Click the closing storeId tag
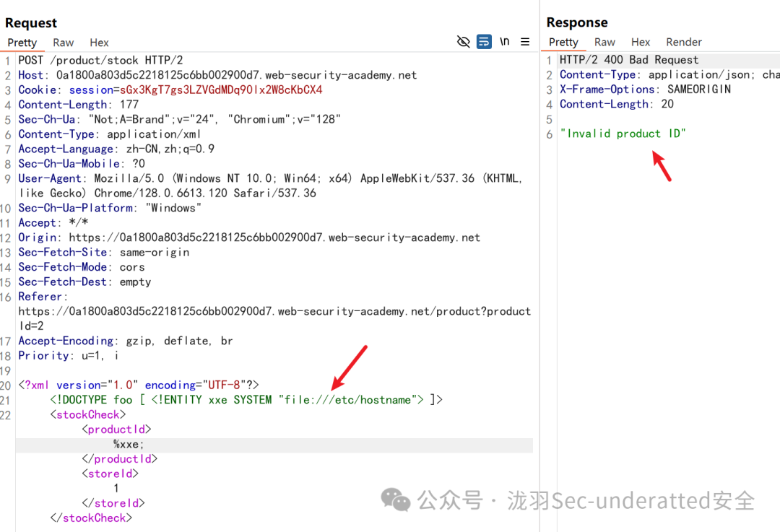This screenshot has width=780, height=532. (x=113, y=503)
